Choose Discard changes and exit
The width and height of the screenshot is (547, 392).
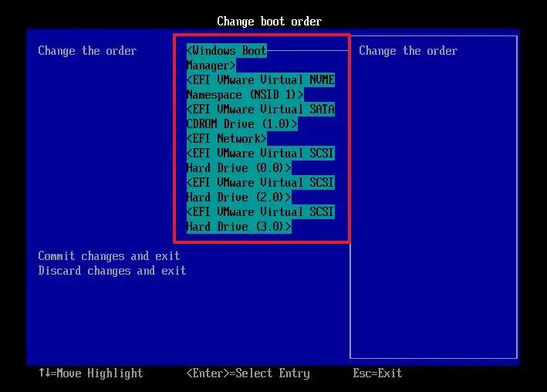coord(112,271)
